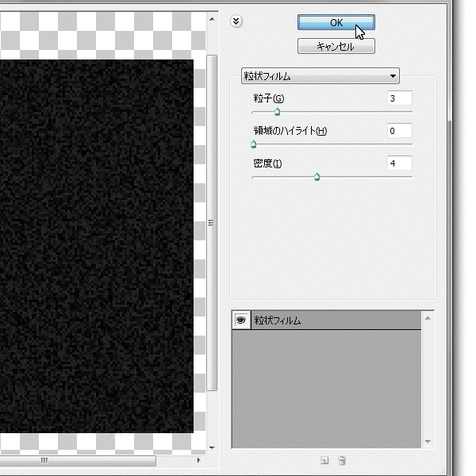This screenshot has width=476, height=476.
Task: Collapse filter thumbnails with double-chevron icon
Action: pos(236,21)
